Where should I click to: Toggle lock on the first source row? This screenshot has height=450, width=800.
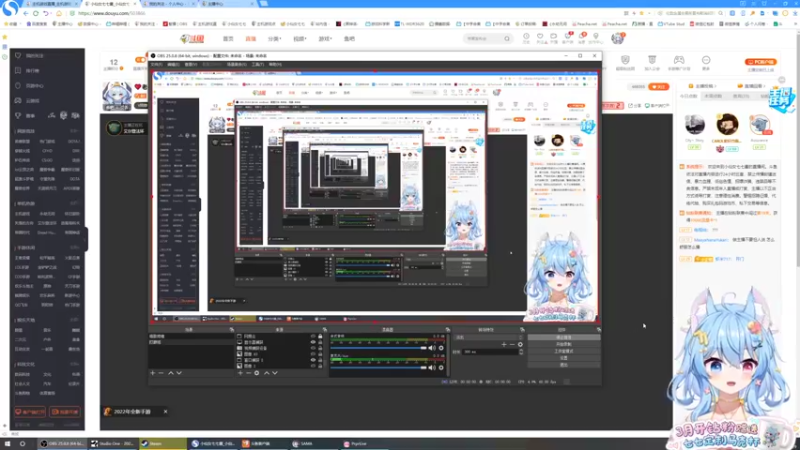click(x=320, y=337)
